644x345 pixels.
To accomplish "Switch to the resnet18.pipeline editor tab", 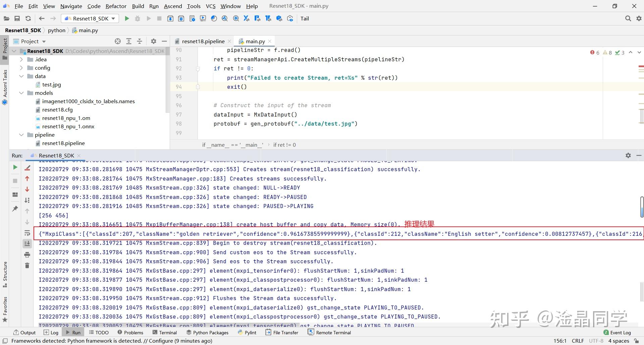I will click(203, 41).
